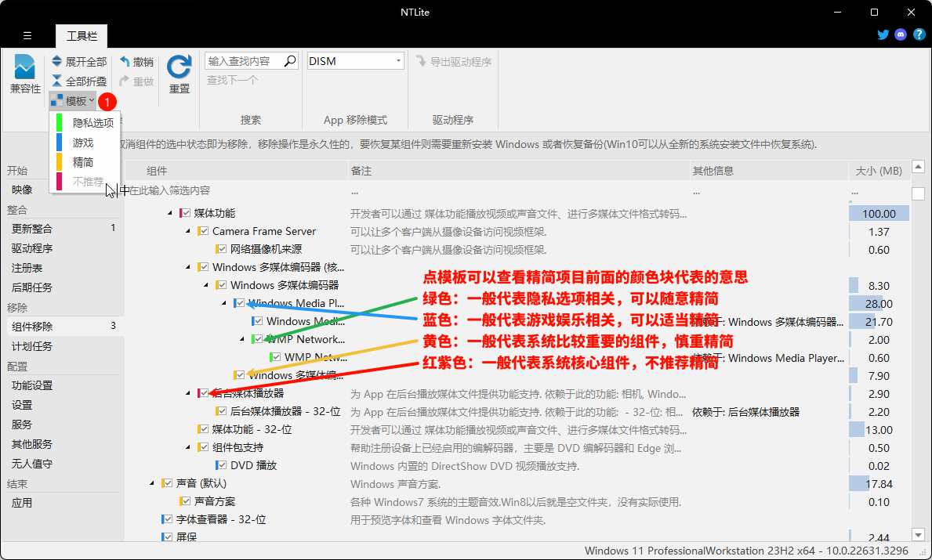Open the Discord icon
Image resolution: width=932 pixels, height=560 pixels.
(901, 34)
